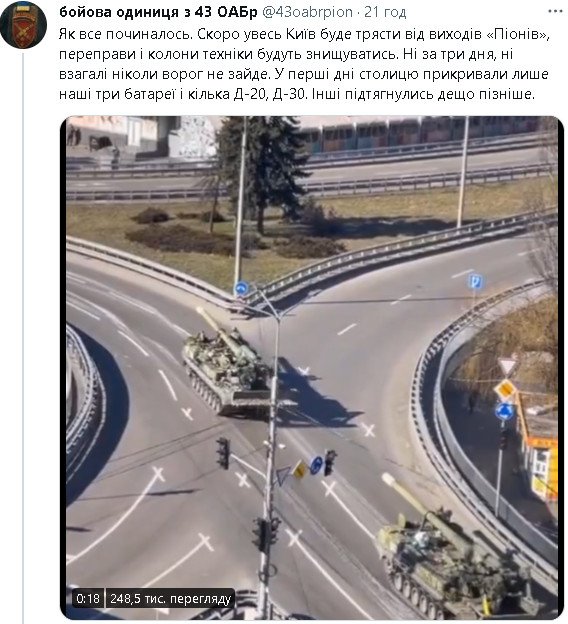
Task: Click the display name бойова одиниця з 43 ОАБр
Action: click(158, 12)
